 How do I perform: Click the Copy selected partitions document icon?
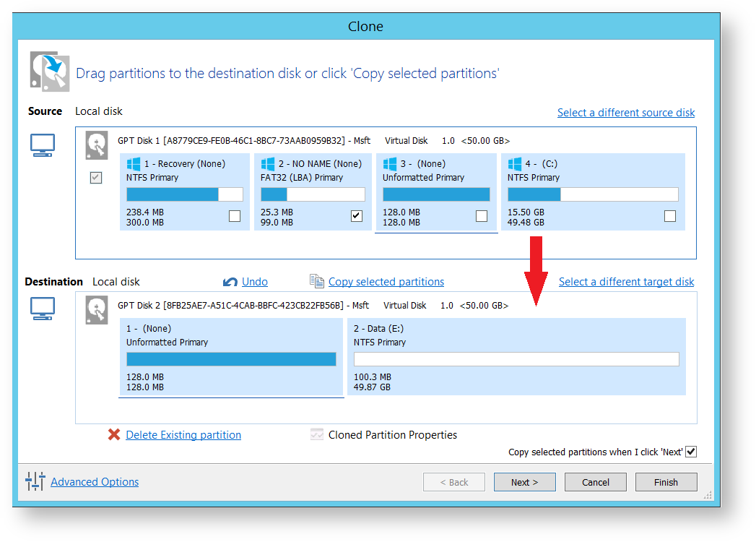317,281
